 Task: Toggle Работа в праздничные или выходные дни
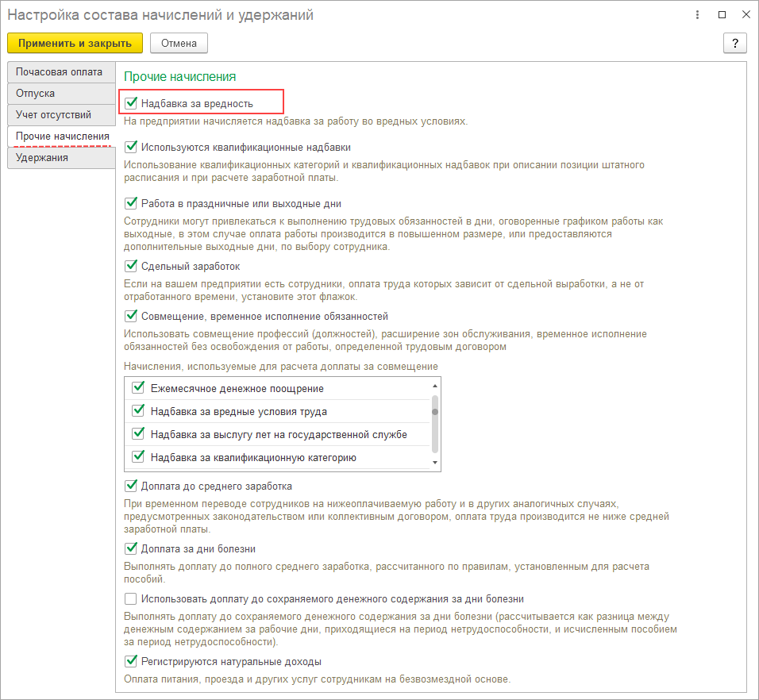tap(131, 203)
